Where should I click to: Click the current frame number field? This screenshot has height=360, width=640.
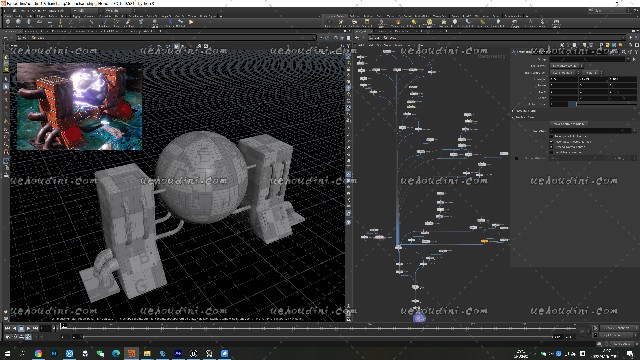point(45,328)
